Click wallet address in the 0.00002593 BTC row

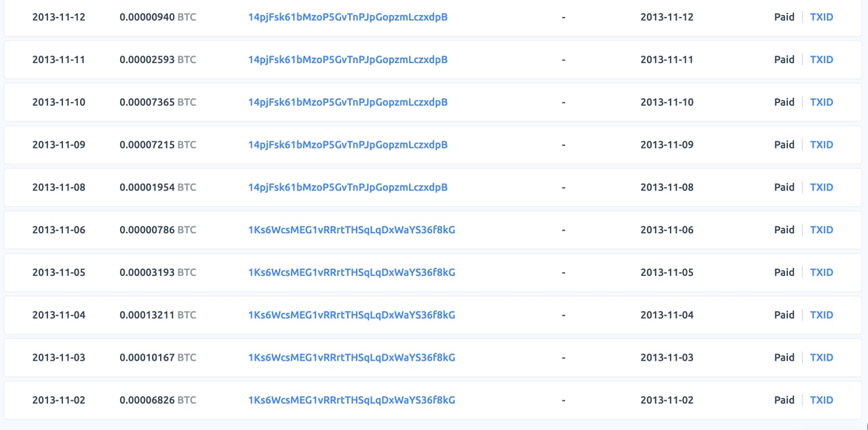[348, 60]
